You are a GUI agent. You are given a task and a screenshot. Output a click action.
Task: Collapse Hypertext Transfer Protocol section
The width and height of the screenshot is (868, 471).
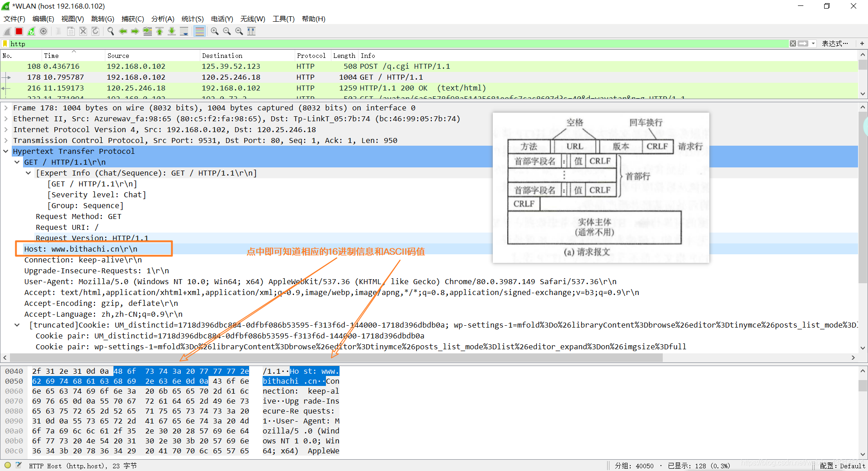pyautogui.click(x=6, y=151)
